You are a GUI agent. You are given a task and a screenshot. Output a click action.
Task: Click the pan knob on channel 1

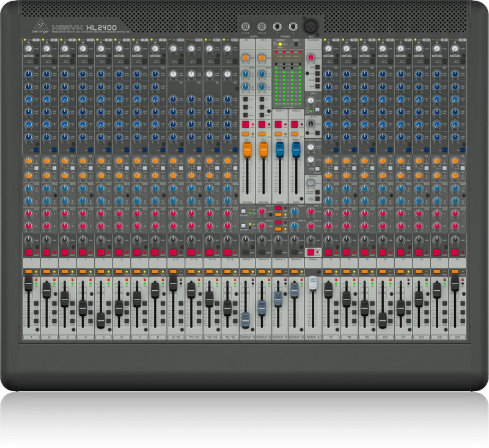(28, 240)
